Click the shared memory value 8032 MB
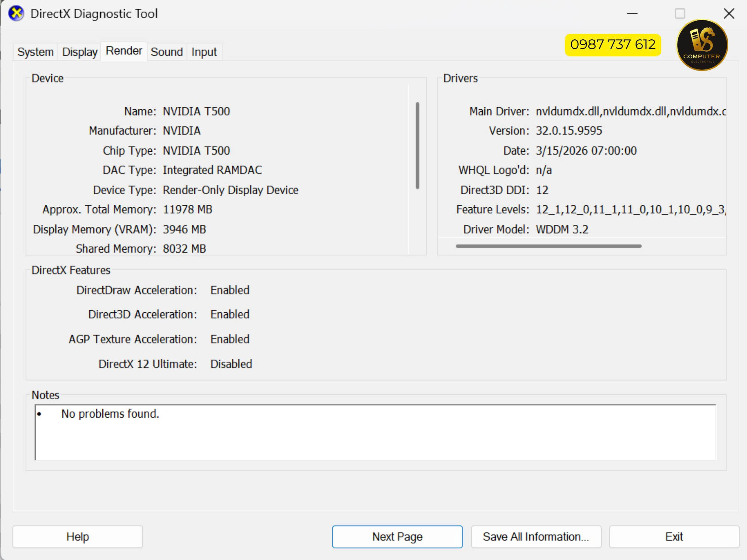747x560 pixels. tap(184, 249)
